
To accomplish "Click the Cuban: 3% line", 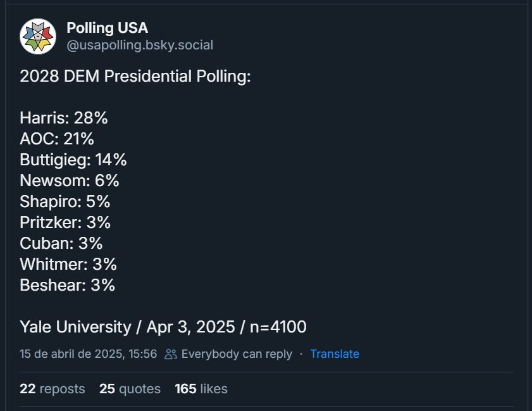I will point(61,243).
